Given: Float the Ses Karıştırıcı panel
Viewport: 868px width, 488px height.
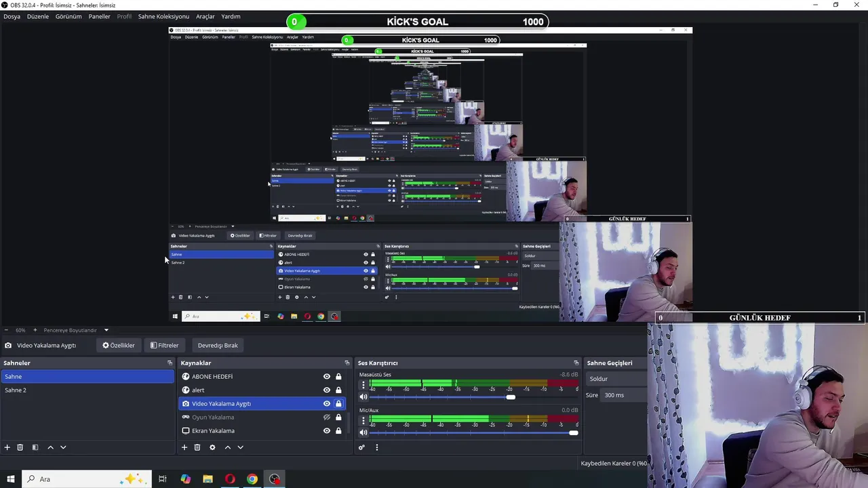Looking at the screenshot, I should [576, 363].
